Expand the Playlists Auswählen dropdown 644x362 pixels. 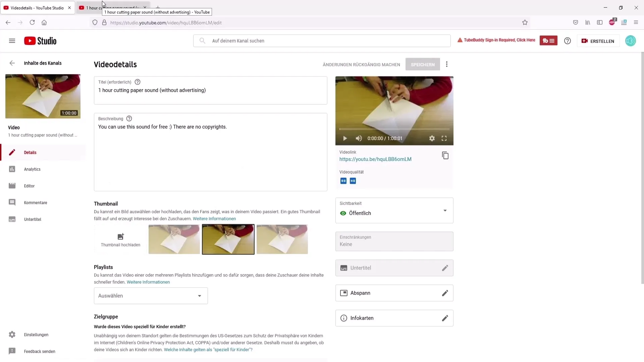pyautogui.click(x=150, y=296)
